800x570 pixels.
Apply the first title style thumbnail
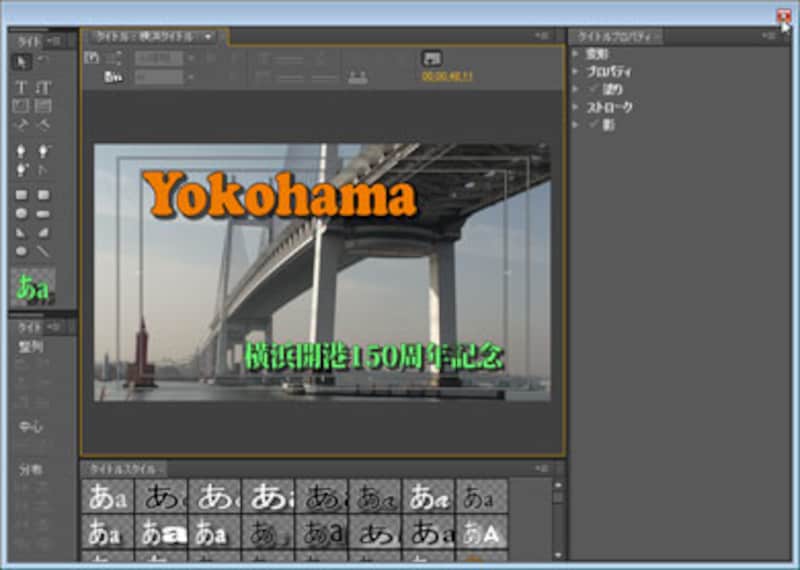click(x=107, y=495)
